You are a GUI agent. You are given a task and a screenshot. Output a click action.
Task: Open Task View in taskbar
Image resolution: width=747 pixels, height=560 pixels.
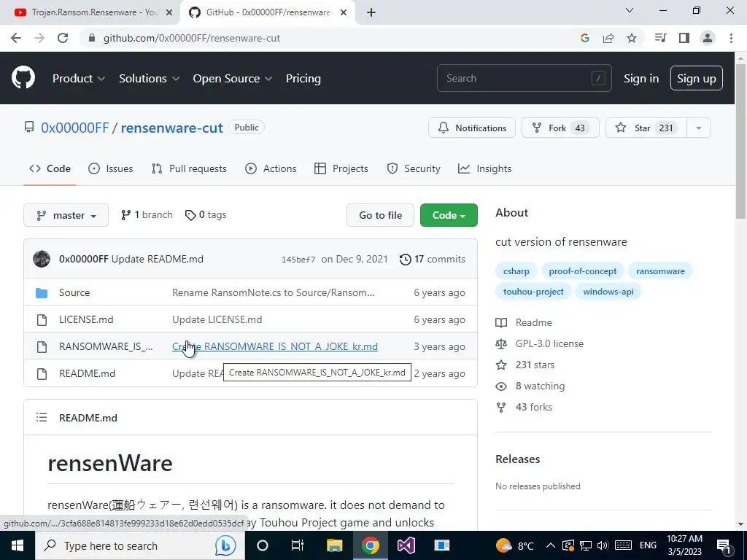pyautogui.click(x=298, y=545)
